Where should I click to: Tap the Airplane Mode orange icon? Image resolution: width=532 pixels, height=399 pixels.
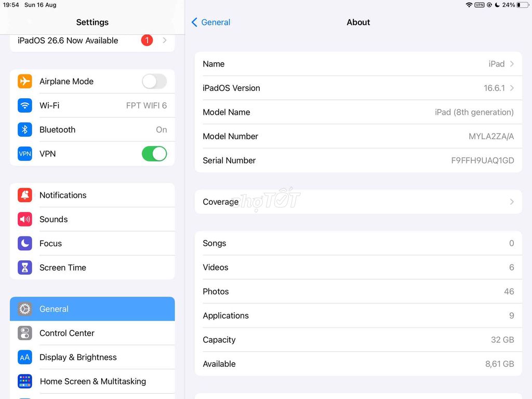25,82
